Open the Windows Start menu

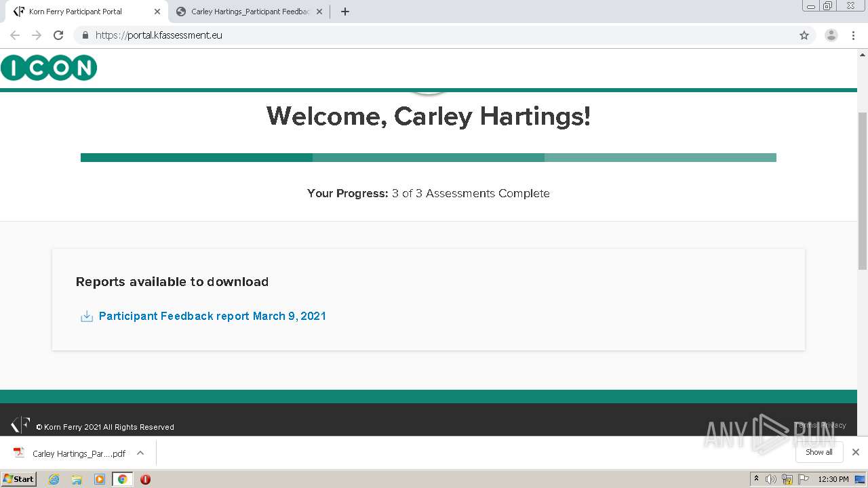[x=19, y=479]
